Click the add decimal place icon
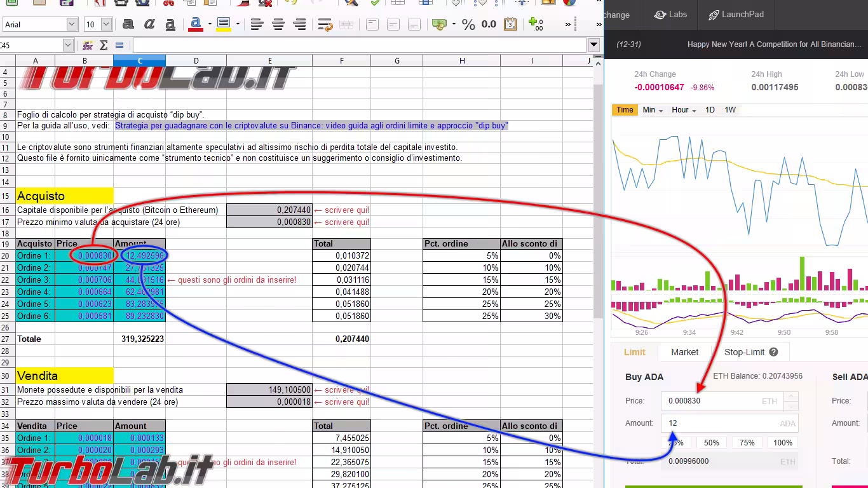 [536, 25]
